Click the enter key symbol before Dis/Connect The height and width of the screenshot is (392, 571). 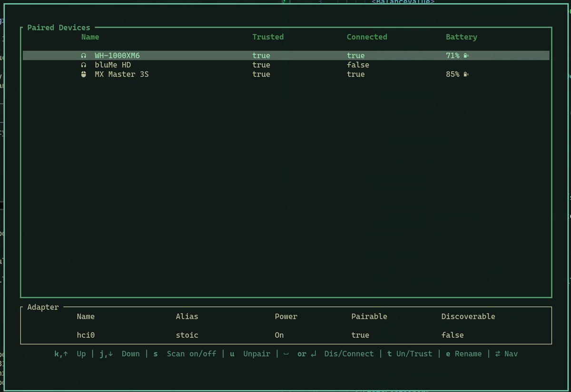click(313, 354)
